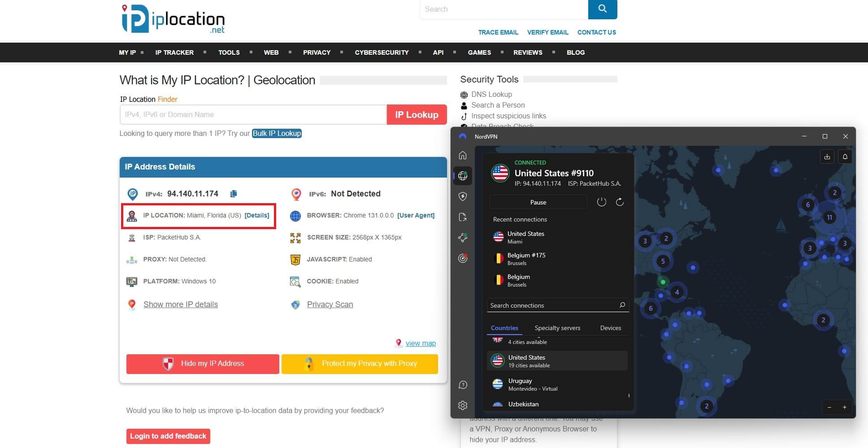This screenshot has height=448, width=868.
Task: Select recent connection Belgium #175
Action: point(558,259)
